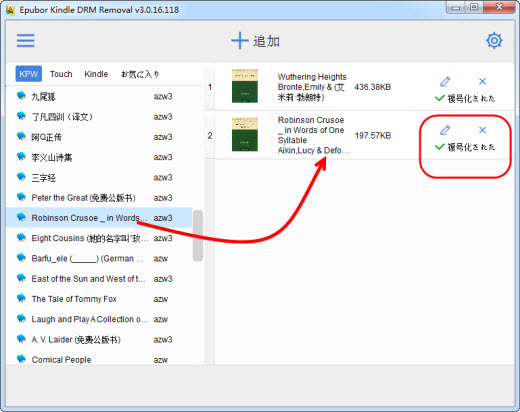The width and height of the screenshot is (520, 412).
Task: Click Robinson Crusoe cover thumbnail
Action: coord(245,134)
